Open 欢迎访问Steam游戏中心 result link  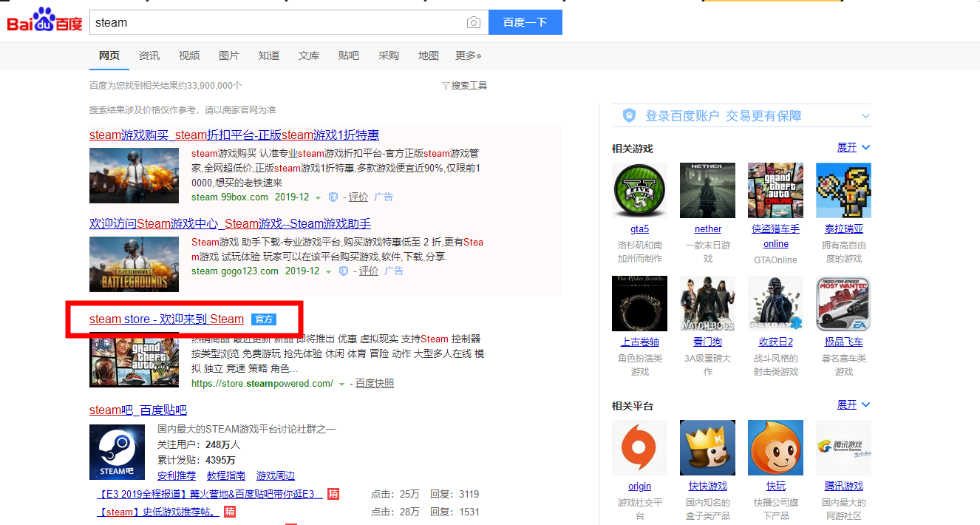(230, 223)
